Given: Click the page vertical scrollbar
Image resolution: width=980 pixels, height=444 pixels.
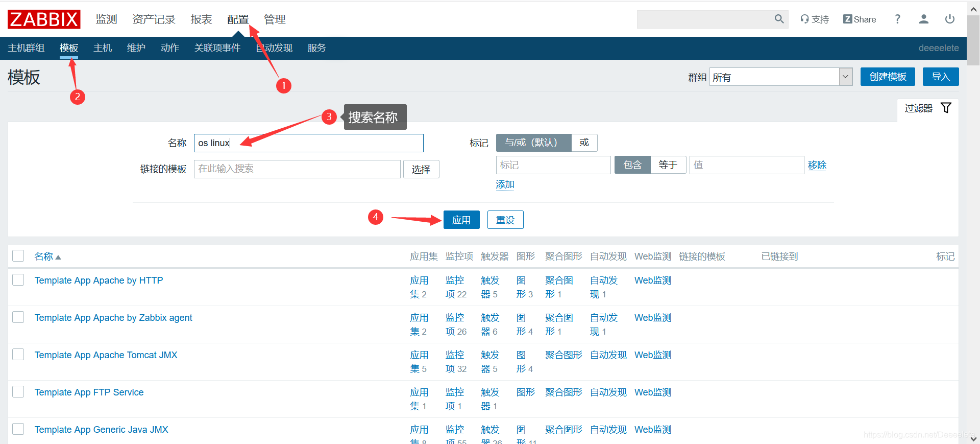Looking at the screenshot, I should coord(973,41).
